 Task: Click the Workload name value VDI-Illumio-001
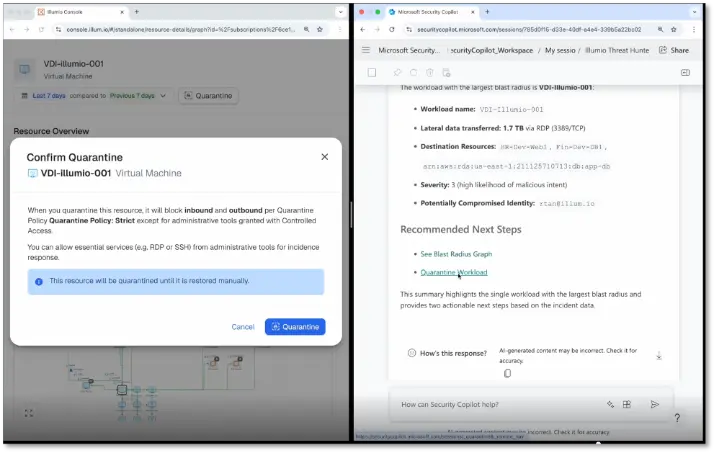click(511, 109)
